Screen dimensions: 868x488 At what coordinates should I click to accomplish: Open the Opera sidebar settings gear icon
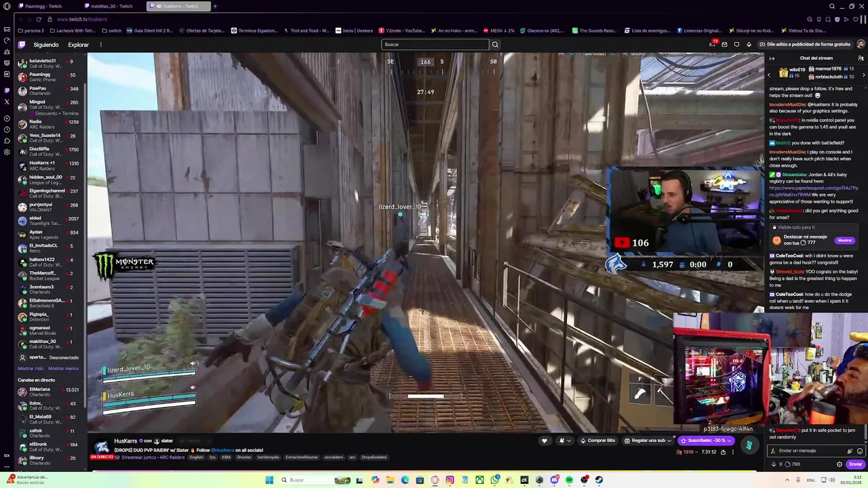click(7, 152)
